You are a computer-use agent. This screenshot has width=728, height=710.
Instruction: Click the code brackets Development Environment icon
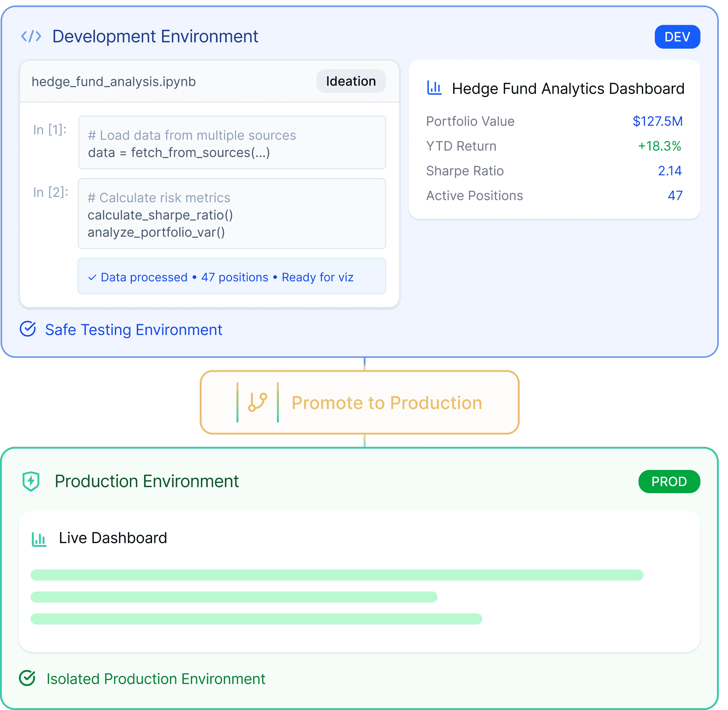31,36
